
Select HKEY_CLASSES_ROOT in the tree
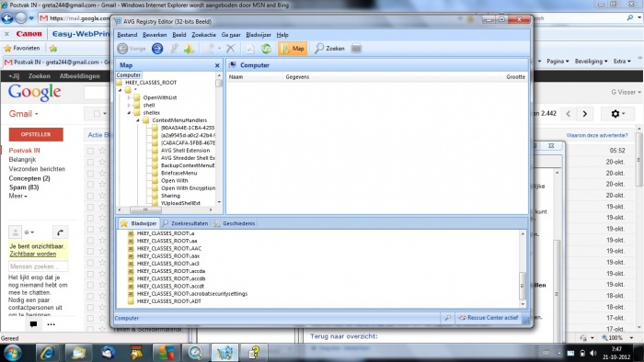coord(151,83)
